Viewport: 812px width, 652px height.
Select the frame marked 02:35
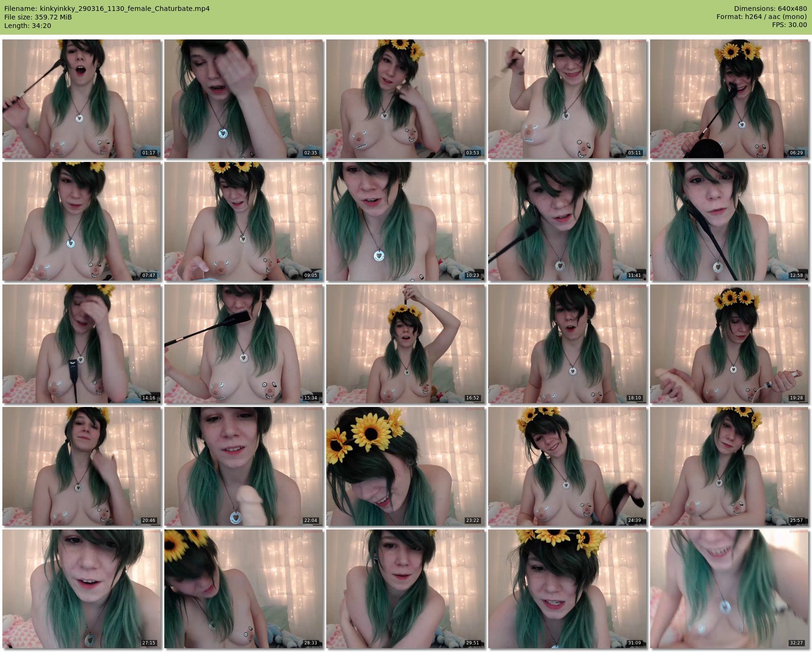pyautogui.click(x=244, y=99)
